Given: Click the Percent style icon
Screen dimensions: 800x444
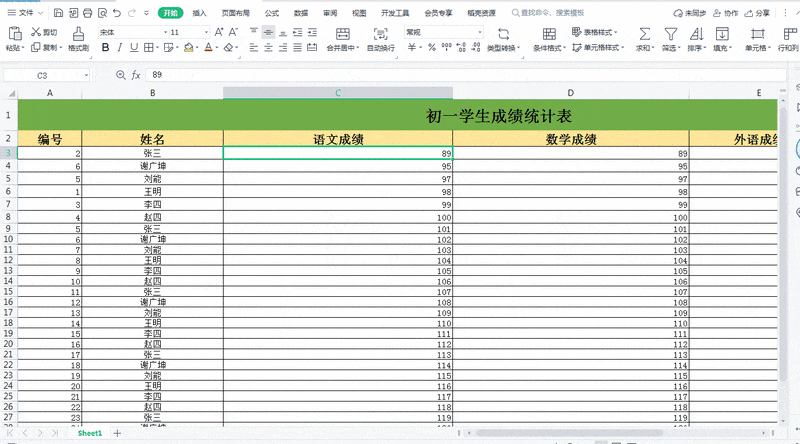Looking at the screenshot, I should pyautogui.click(x=432, y=47).
